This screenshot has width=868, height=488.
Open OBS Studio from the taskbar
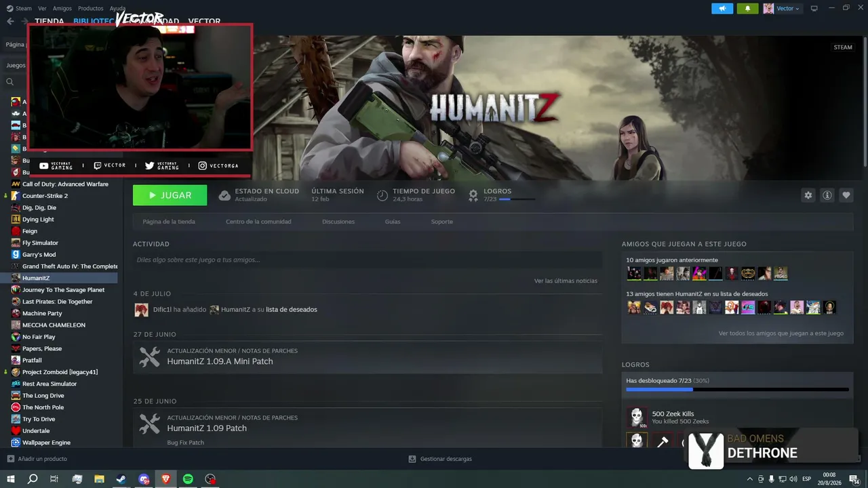[x=211, y=479]
